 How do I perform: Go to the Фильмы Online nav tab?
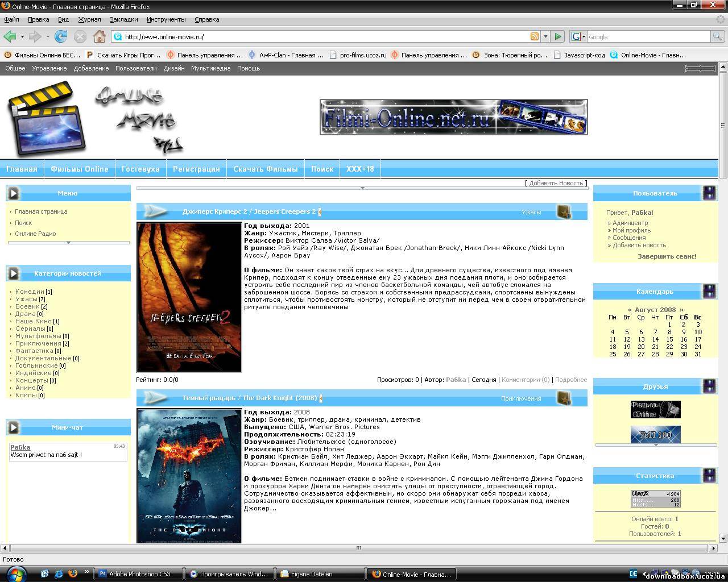80,169
